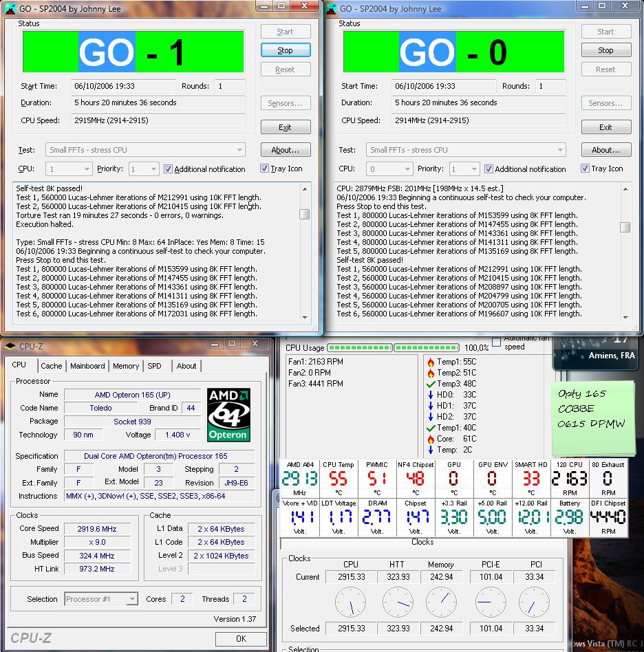
Task: Click the Amiens, FRA weather gadget
Action: click(x=595, y=353)
